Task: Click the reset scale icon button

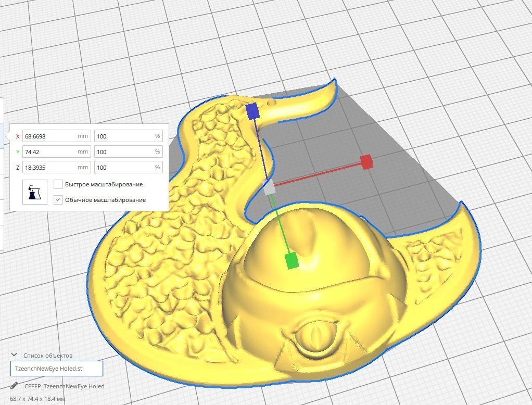Action: (34, 192)
